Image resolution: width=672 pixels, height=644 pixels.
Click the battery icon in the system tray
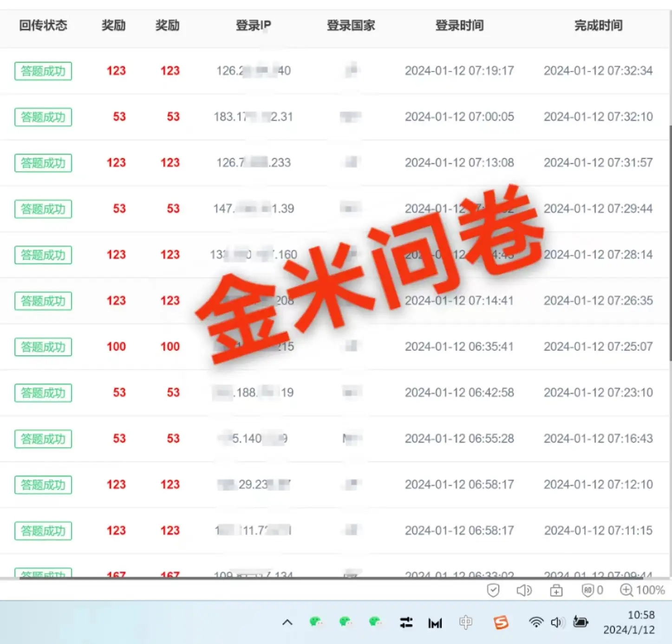pos(581,622)
